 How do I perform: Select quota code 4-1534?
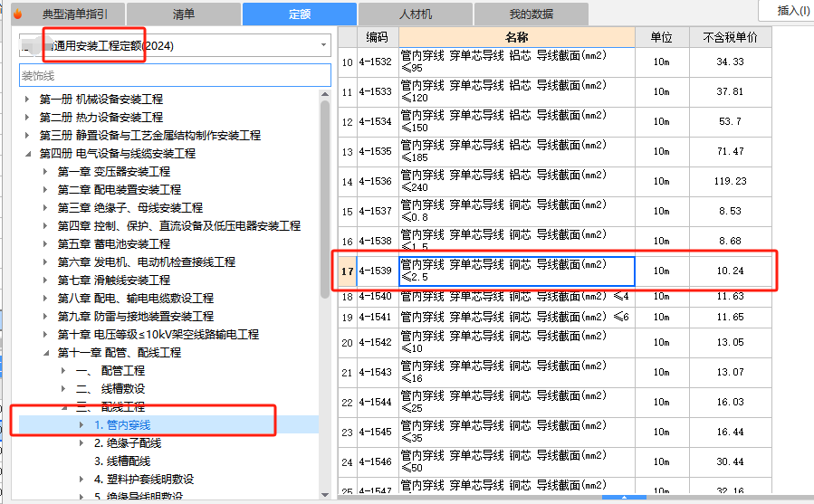(x=376, y=121)
